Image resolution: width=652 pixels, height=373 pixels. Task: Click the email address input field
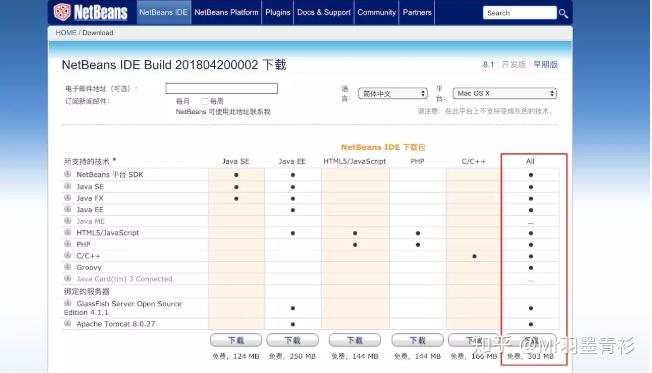tap(222, 88)
